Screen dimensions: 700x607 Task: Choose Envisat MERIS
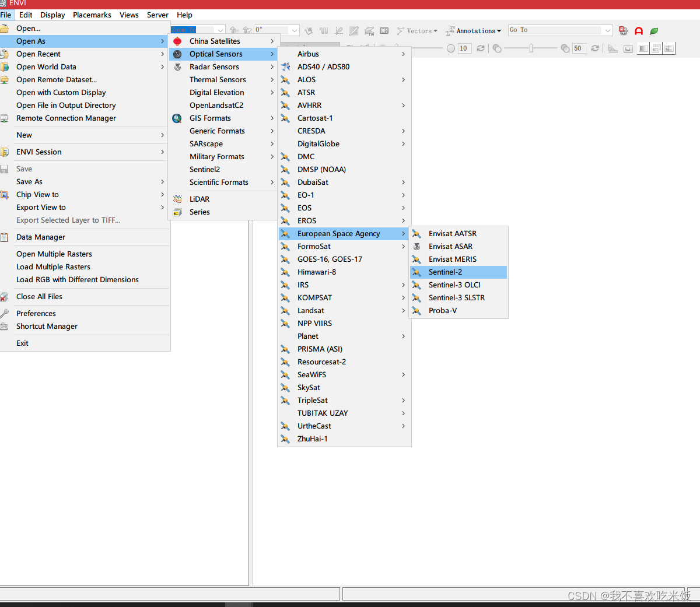click(459, 259)
